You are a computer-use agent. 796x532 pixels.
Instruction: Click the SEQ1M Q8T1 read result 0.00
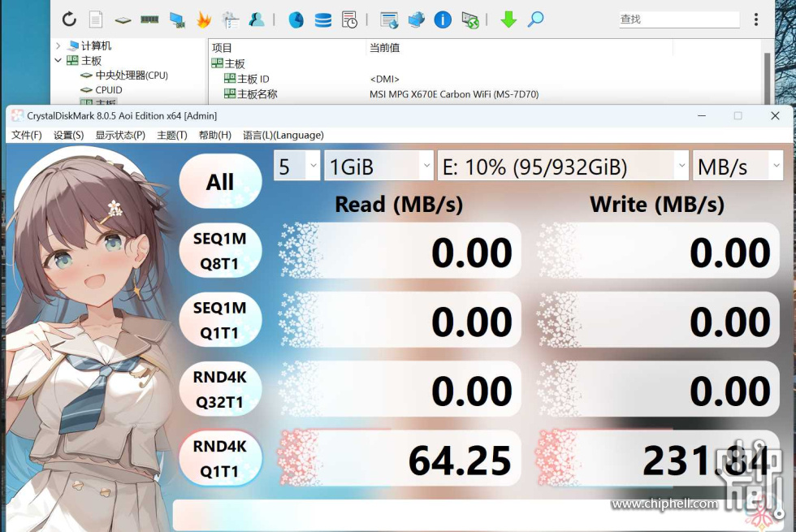pyautogui.click(x=400, y=251)
